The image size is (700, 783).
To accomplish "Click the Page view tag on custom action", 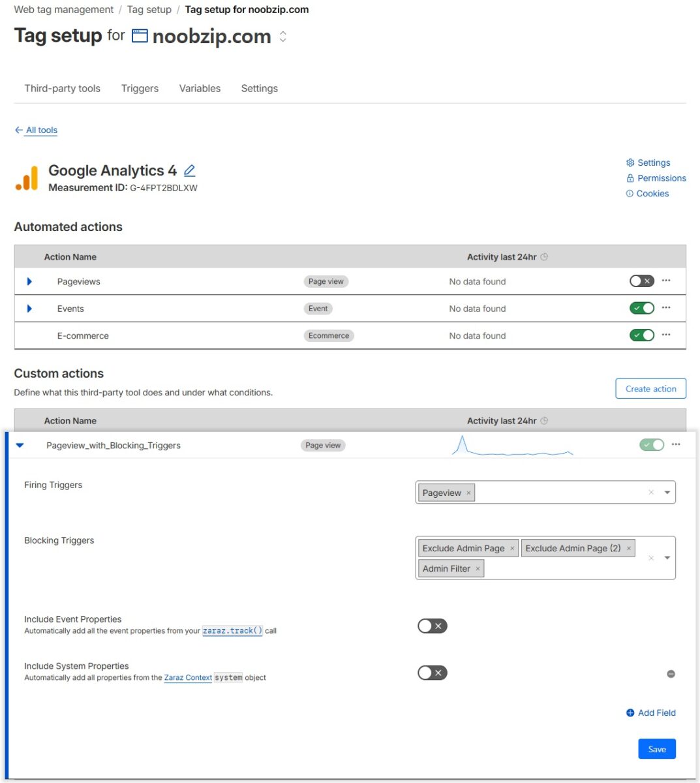I will [323, 445].
